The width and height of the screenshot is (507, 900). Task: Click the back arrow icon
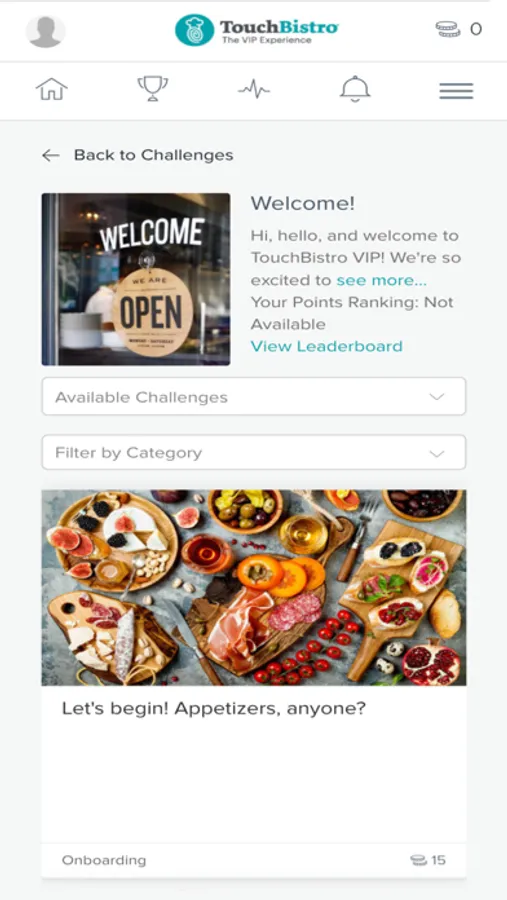click(x=51, y=156)
